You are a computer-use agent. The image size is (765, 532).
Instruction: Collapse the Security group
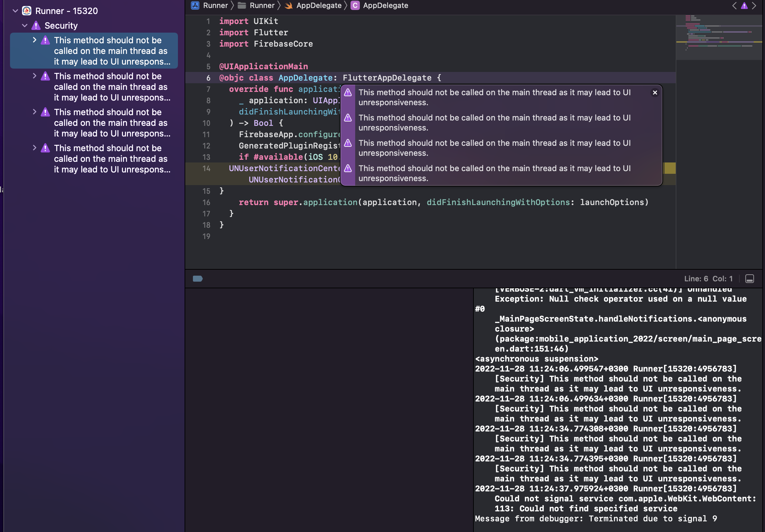click(x=24, y=26)
